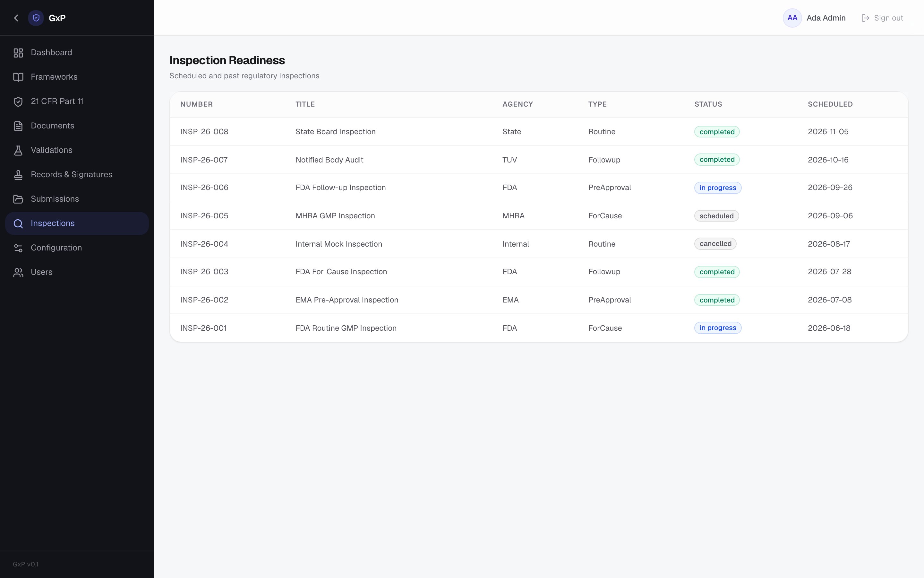Open the Users page

tap(77, 273)
